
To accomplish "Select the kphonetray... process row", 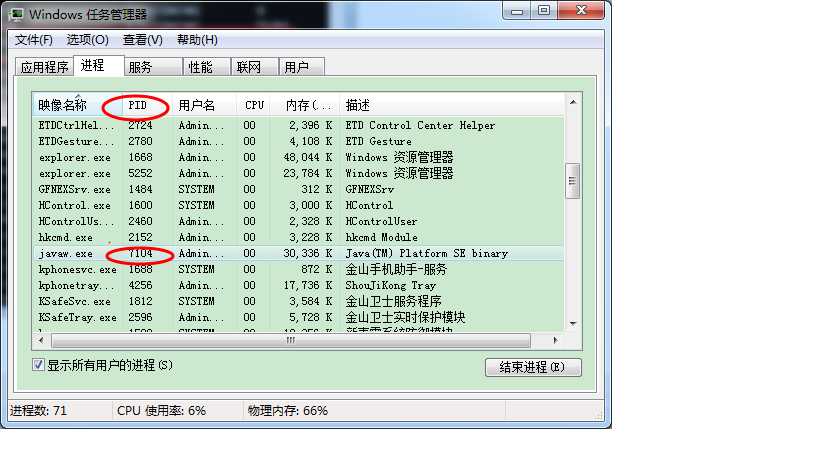I will point(298,286).
